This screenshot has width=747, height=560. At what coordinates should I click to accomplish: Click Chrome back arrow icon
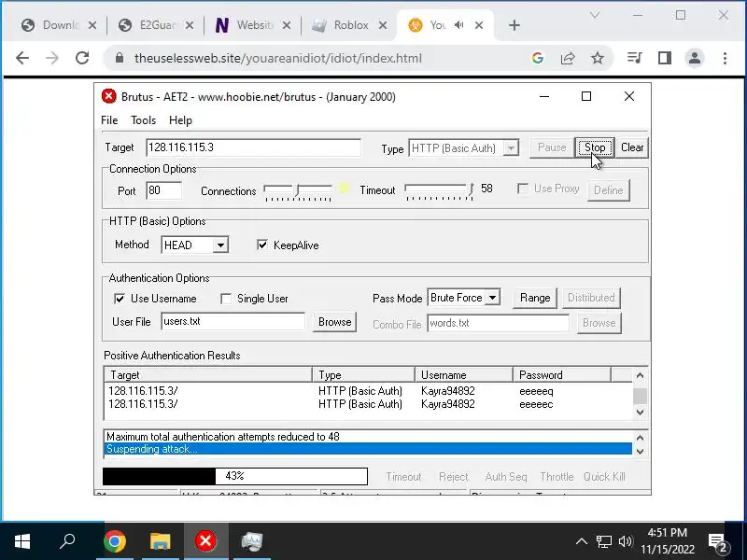tap(22, 58)
